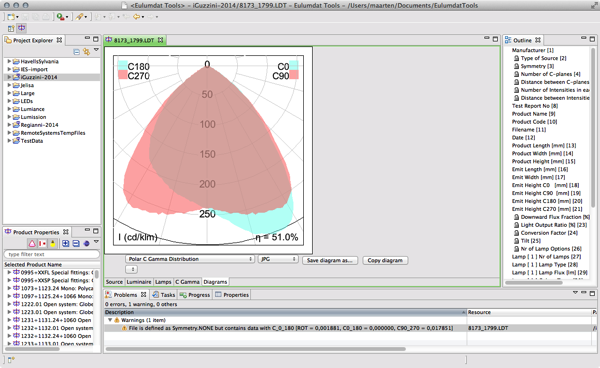The image size is (600, 368).
Task: Toggle the pink luminaire filter in Product Properties
Action: coord(32,243)
